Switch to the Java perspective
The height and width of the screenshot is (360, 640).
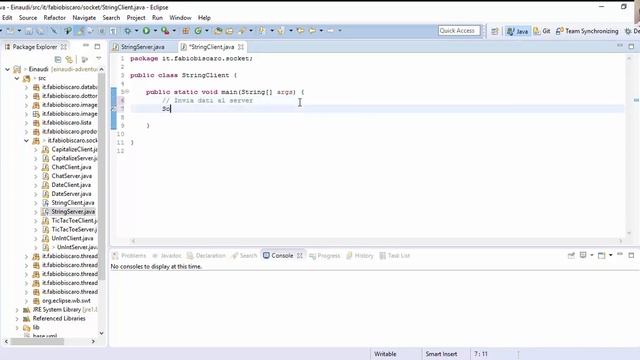[517, 31]
